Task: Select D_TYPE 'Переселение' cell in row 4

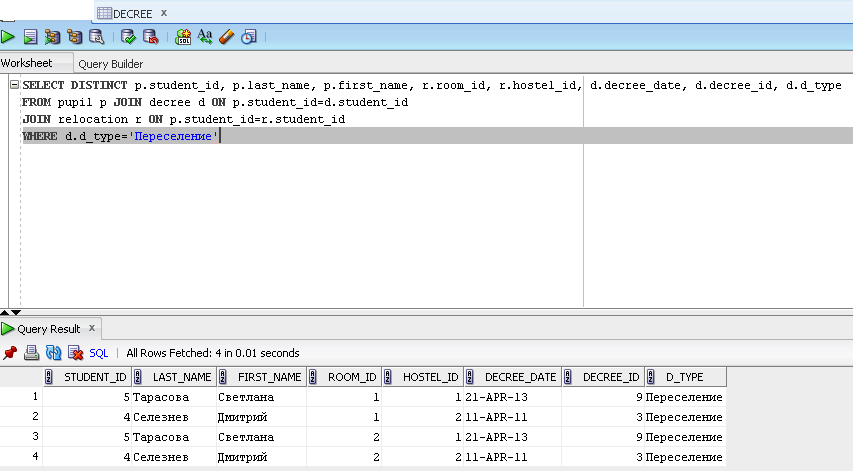Action: point(684,457)
